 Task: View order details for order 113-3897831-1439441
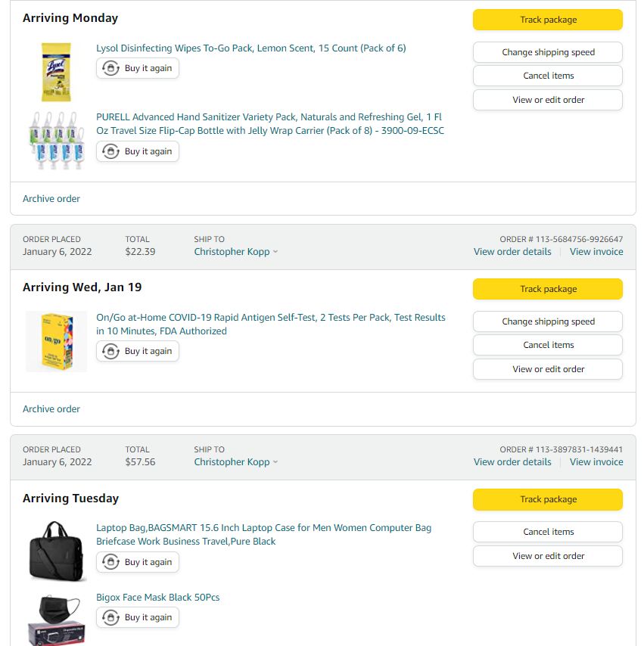(512, 462)
